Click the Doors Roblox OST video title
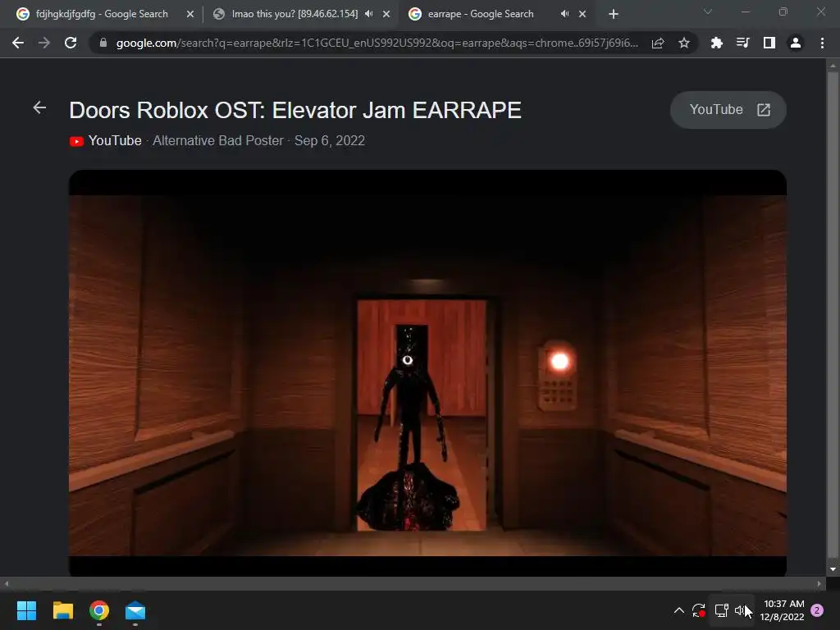This screenshot has height=630, width=840. (295, 111)
